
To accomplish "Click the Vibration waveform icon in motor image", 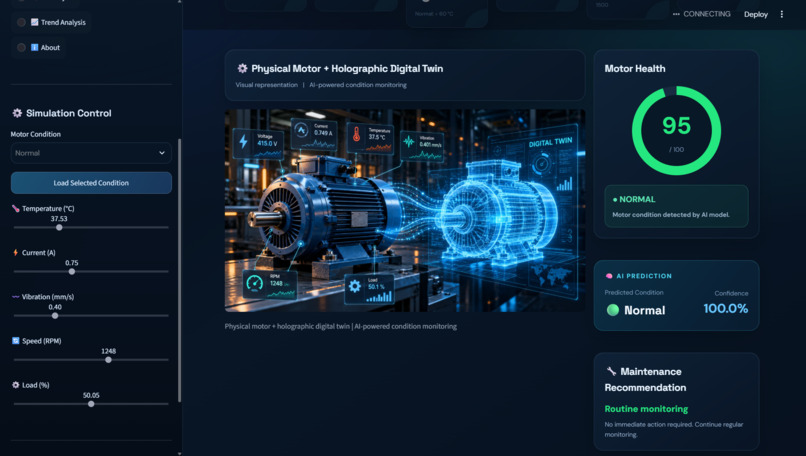I will 409,141.
